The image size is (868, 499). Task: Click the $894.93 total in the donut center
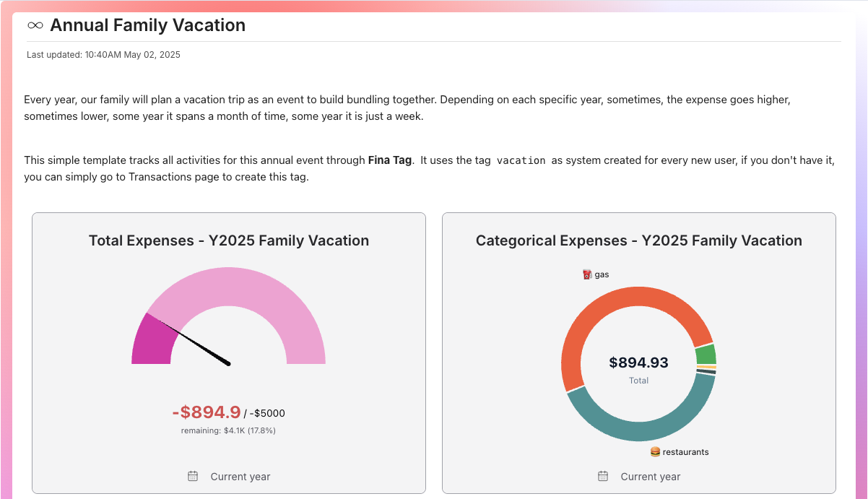click(638, 362)
